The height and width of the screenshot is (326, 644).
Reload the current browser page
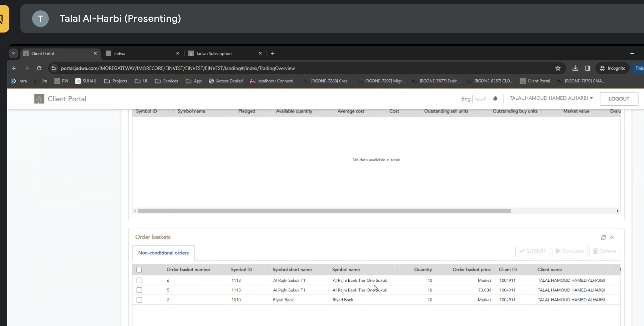[x=39, y=68]
